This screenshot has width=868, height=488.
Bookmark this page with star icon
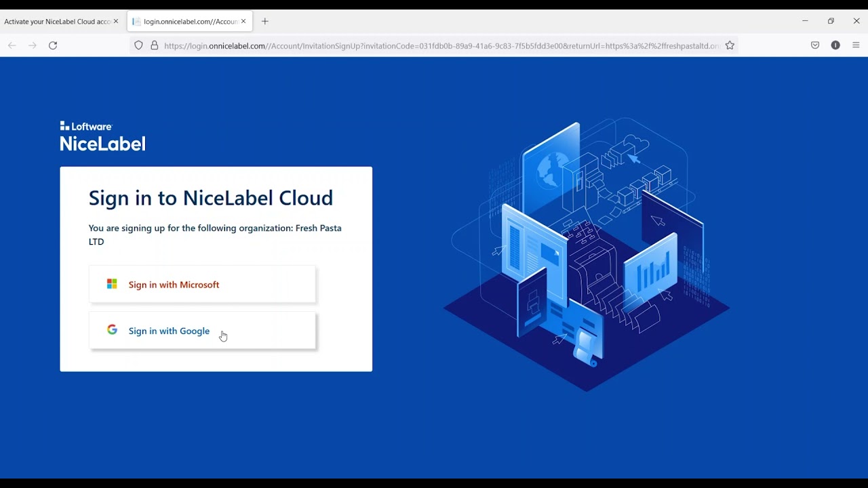(730, 45)
